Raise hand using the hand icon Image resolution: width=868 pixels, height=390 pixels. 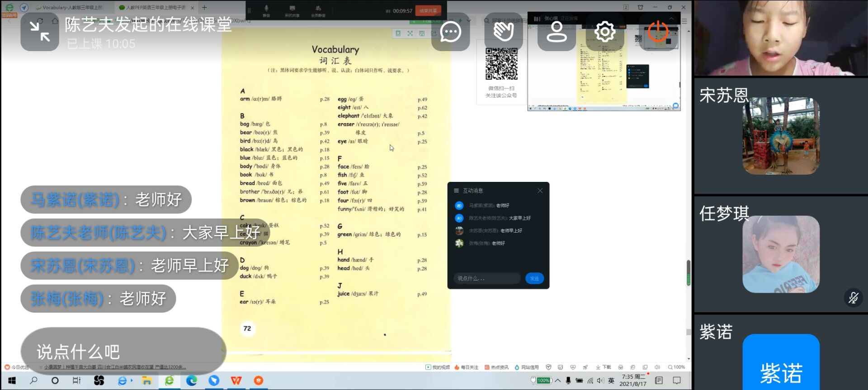pos(504,32)
